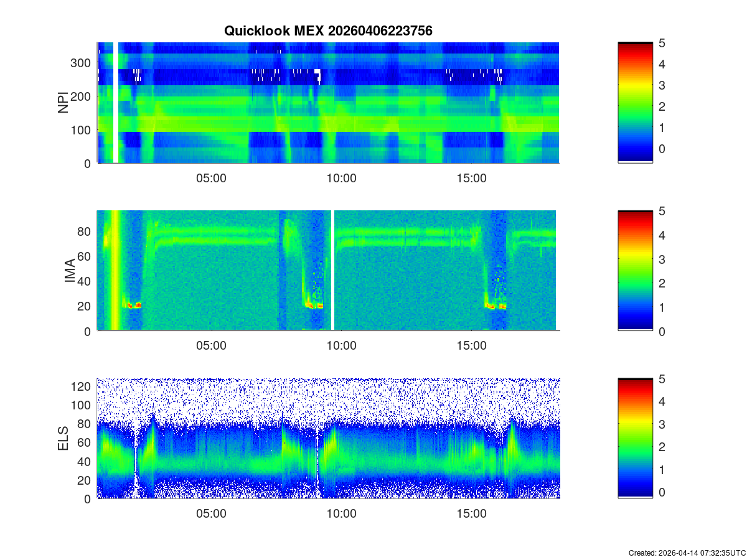The width and height of the screenshot is (747, 560).
Task: Click the 15:00 tick label under ELS panel
Action: pos(471,515)
